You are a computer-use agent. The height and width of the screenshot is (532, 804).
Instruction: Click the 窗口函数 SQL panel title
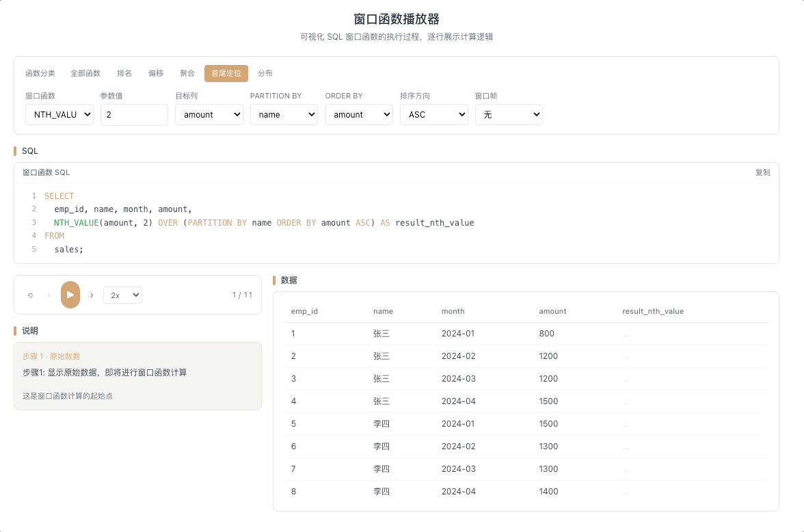point(46,172)
